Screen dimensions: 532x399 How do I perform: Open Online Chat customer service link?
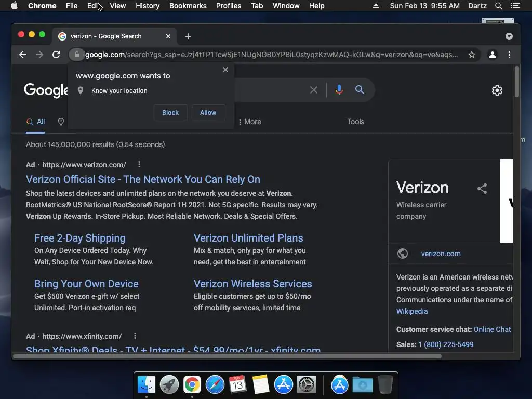point(492,329)
